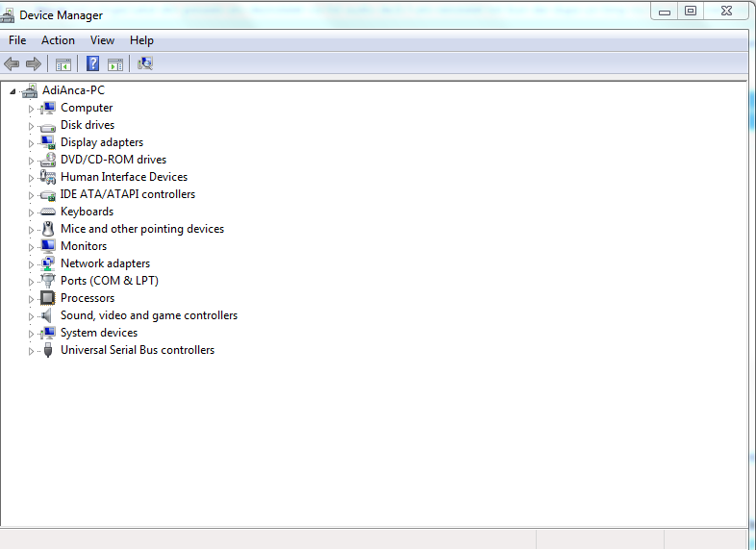The image size is (756, 550).
Task: Click the Keyboards category icon
Action: pyautogui.click(x=48, y=212)
